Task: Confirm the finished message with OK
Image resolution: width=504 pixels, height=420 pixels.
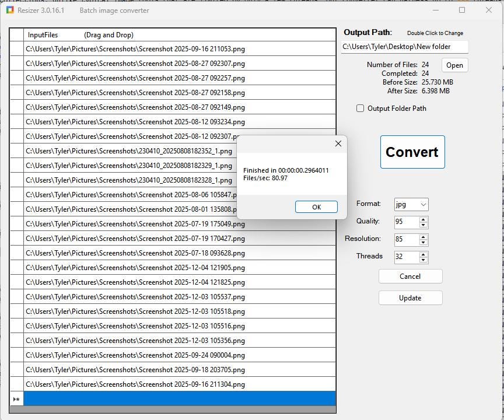Action: tap(316, 207)
